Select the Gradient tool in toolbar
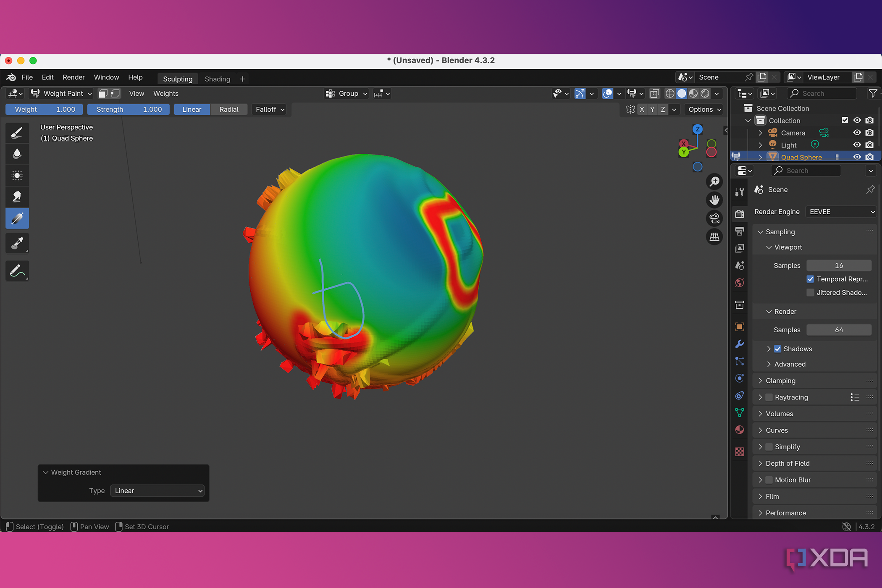The width and height of the screenshot is (882, 588). point(17,218)
